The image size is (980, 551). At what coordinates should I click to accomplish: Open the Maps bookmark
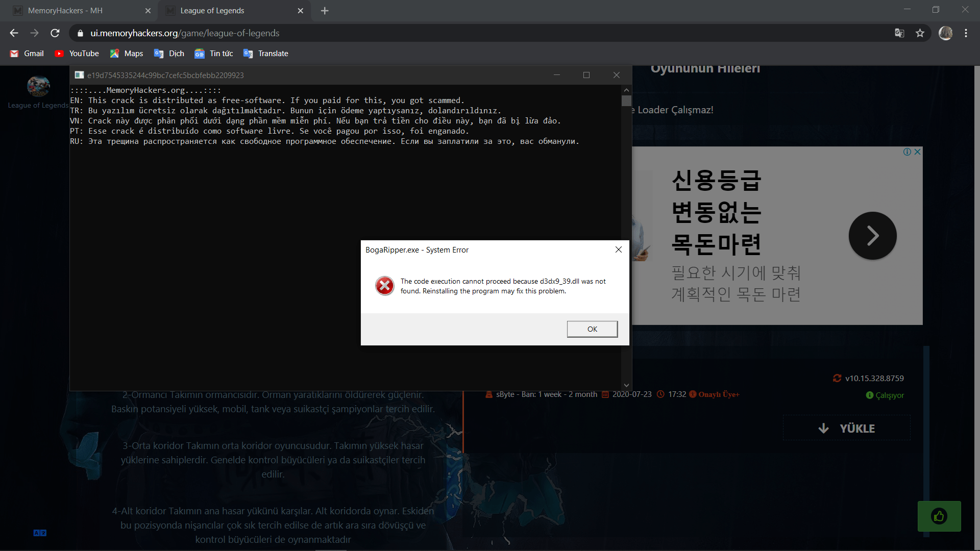127,54
